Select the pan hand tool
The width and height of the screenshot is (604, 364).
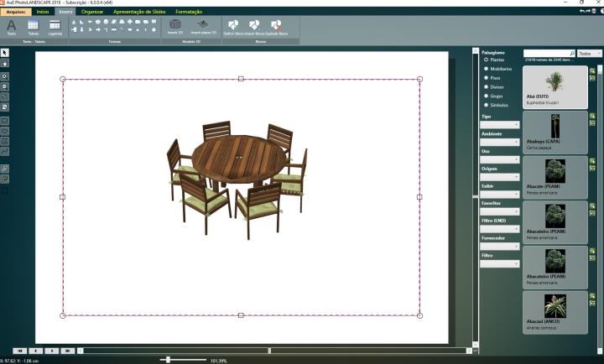[x=5, y=63]
